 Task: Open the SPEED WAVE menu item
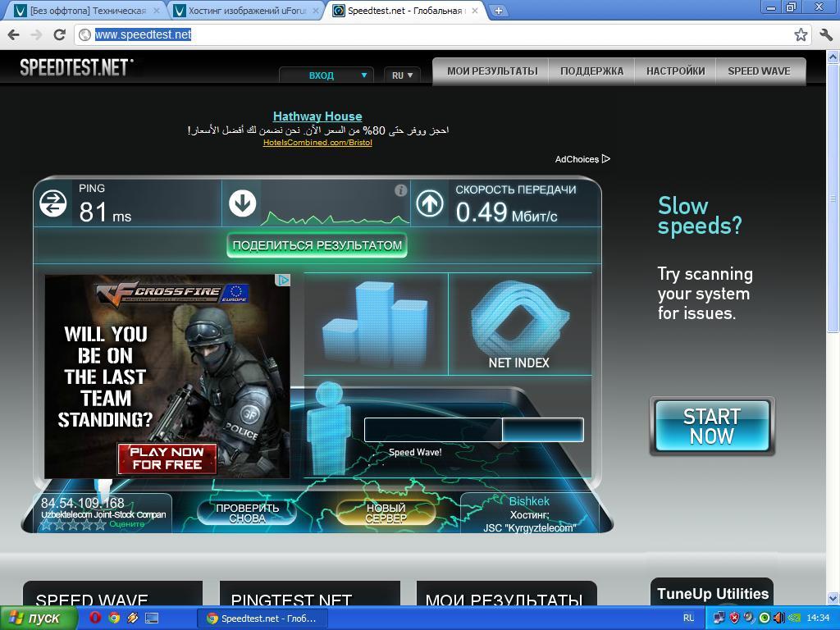(759, 71)
